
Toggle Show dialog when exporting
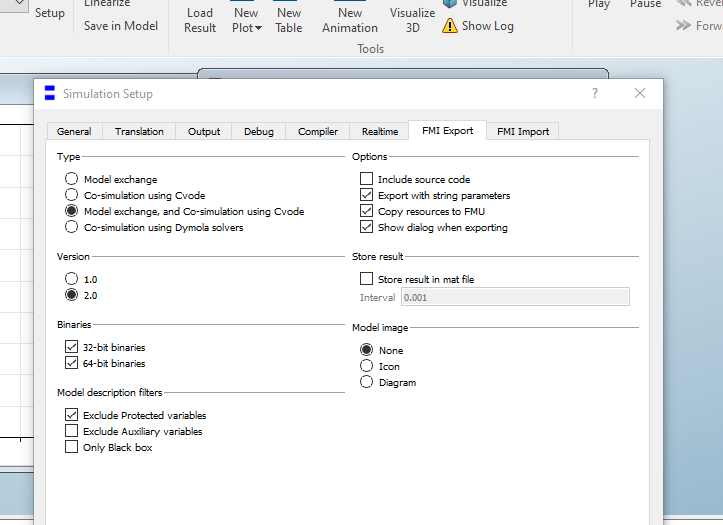tap(367, 227)
